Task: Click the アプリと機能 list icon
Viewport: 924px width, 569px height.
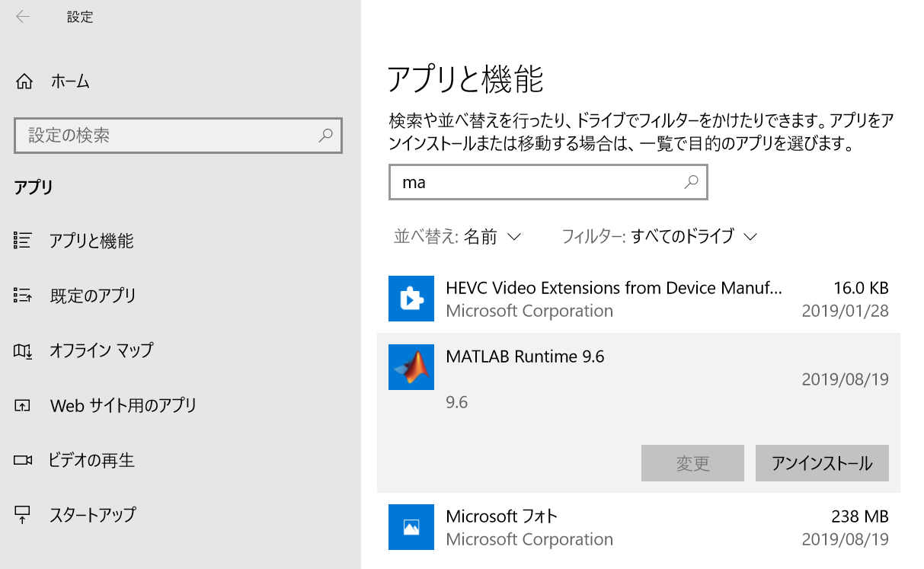Action: pos(23,241)
